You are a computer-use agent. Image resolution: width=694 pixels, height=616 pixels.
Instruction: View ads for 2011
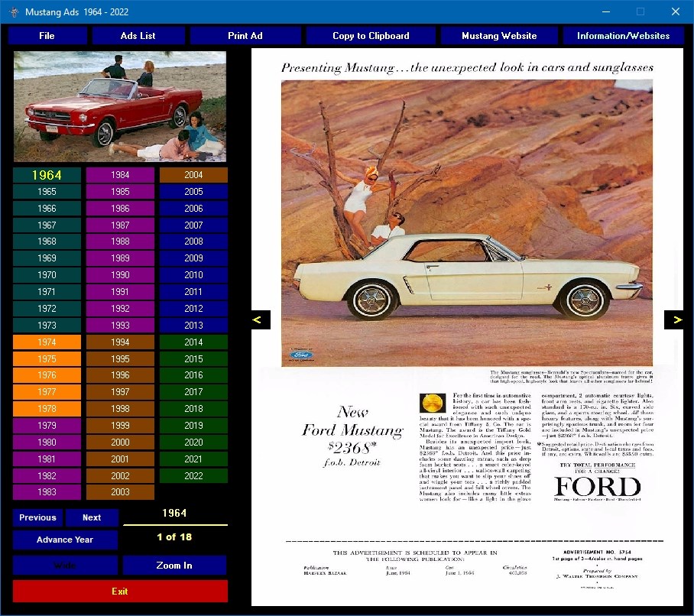coord(194,292)
